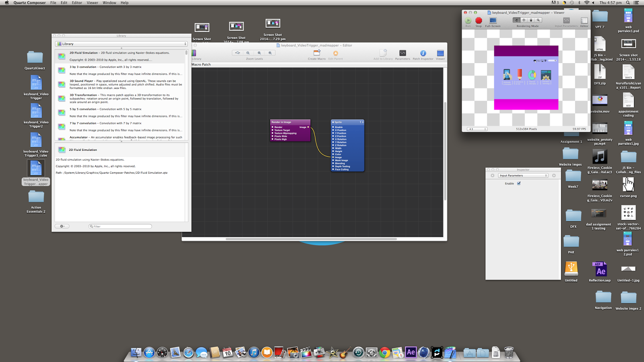The height and width of the screenshot is (362, 644).
Task: Open the 4:3 aspect ratio dropdown in Viewer
Action: [477, 129]
